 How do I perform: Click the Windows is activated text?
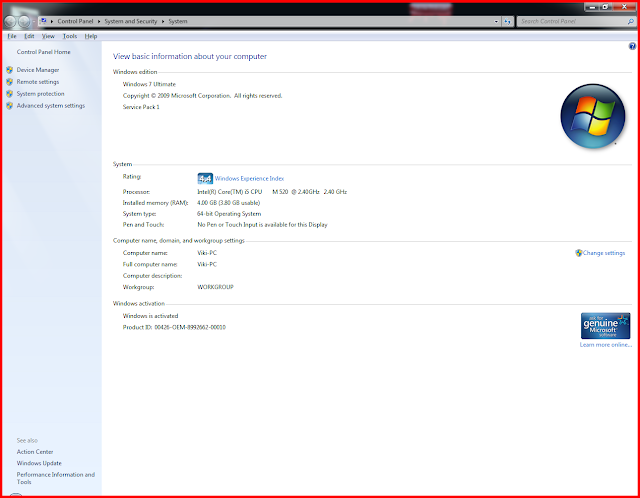[x=150, y=316]
